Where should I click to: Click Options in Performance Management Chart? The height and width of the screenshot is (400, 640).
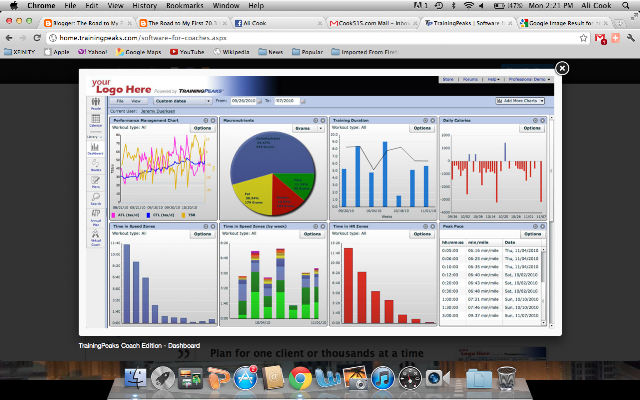coord(202,128)
